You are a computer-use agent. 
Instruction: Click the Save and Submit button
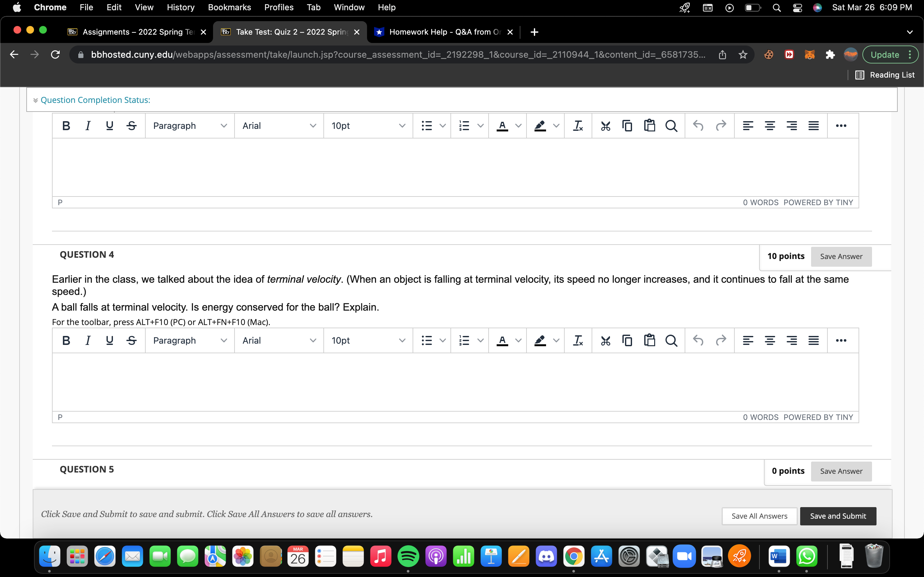838,516
